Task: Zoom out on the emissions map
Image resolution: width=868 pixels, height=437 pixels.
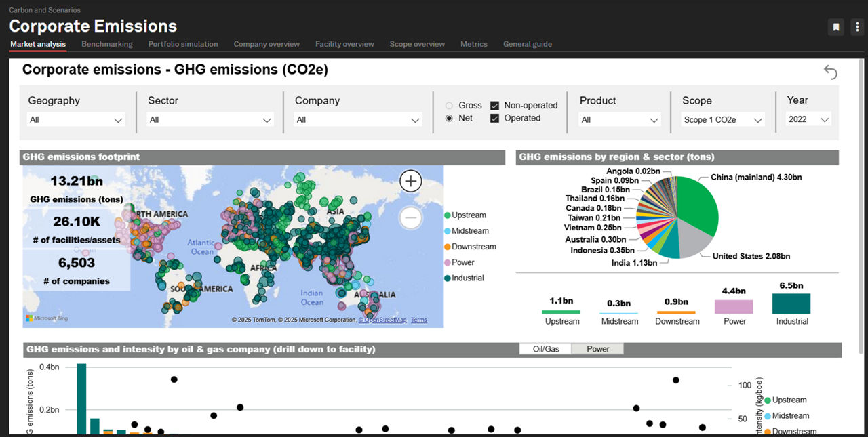Action: click(x=411, y=217)
